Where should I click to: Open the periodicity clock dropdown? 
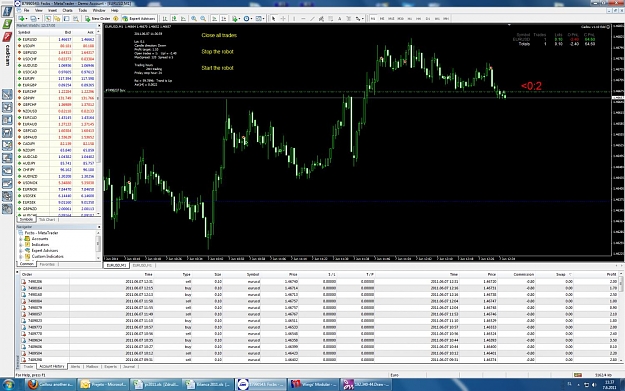248,18
